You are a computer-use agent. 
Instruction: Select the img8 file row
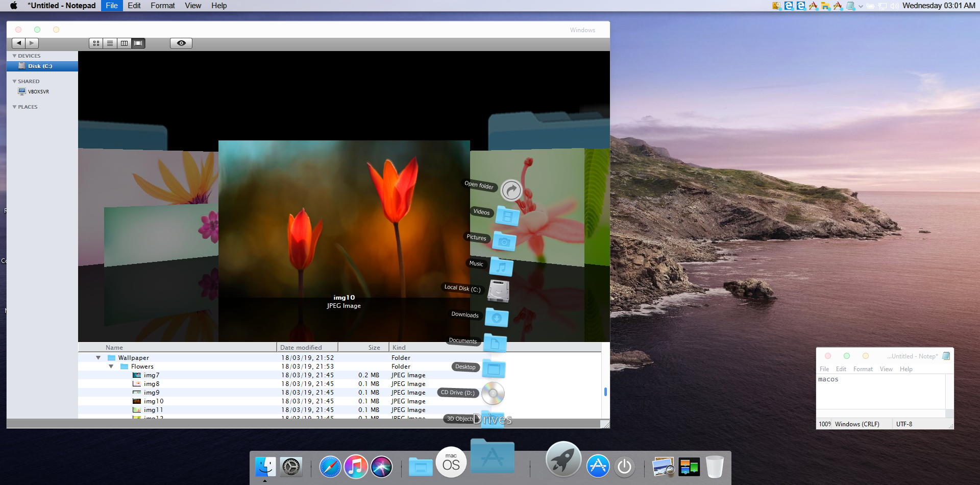(152, 384)
